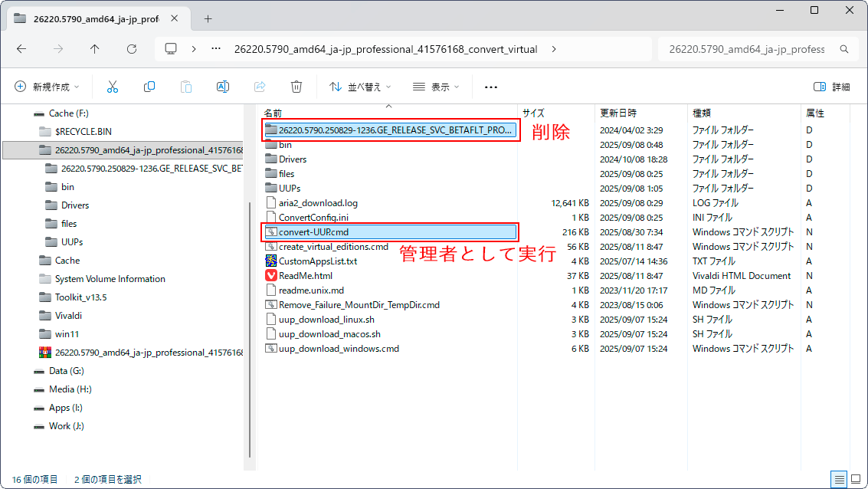Select Toolkit_v13.5 folder in tree
This screenshot has width=868, height=489.
[80, 297]
